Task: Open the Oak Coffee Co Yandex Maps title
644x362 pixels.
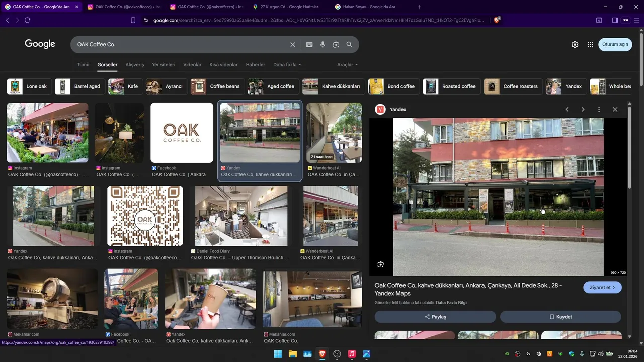Action: (x=468, y=289)
